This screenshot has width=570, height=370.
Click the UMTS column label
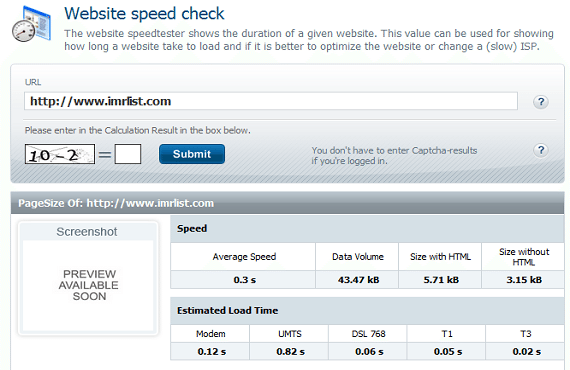pyautogui.click(x=290, y=334)
